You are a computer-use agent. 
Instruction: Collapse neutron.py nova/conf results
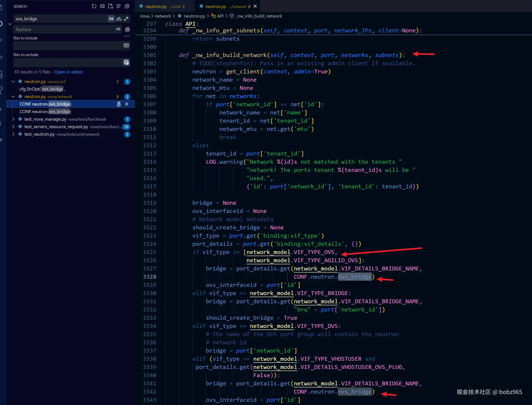pos(13,81)
